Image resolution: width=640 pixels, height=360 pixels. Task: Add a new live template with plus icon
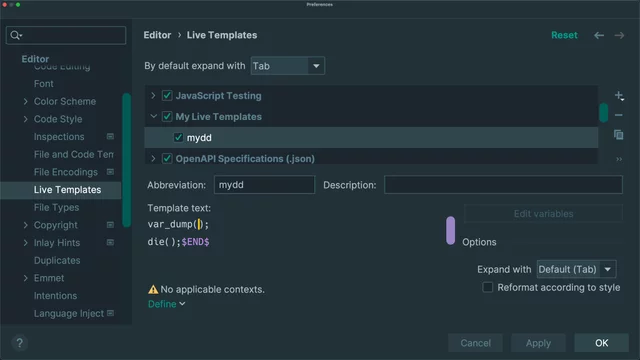619,96
